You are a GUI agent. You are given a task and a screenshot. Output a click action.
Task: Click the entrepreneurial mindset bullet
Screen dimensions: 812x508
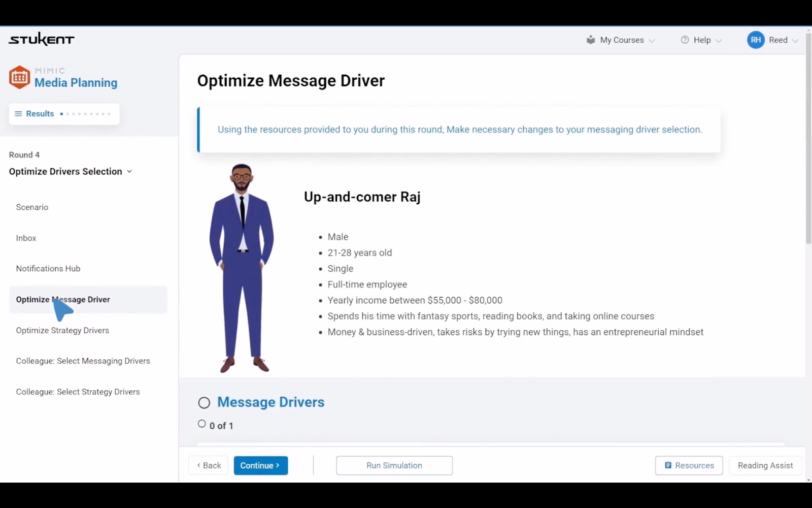(516, 332)
